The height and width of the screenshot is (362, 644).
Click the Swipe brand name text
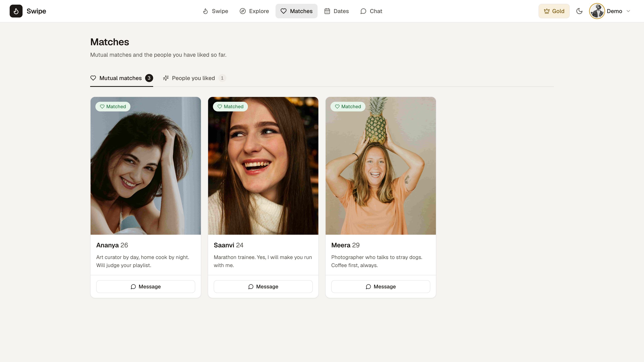tap(36, 11)
